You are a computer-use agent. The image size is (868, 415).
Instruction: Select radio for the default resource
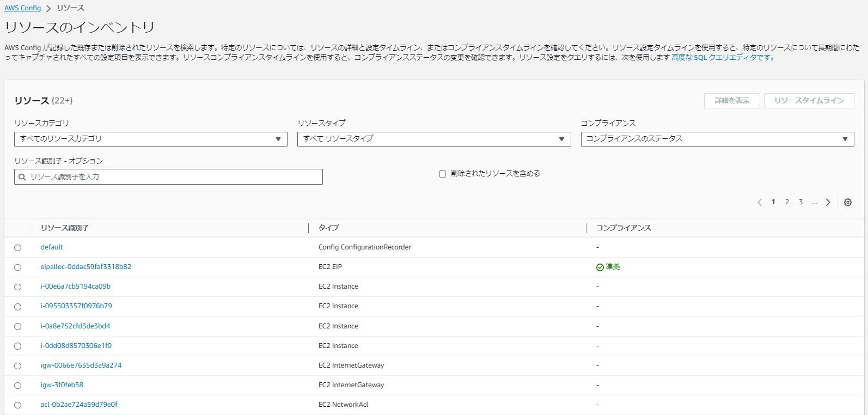pos(18,248)
